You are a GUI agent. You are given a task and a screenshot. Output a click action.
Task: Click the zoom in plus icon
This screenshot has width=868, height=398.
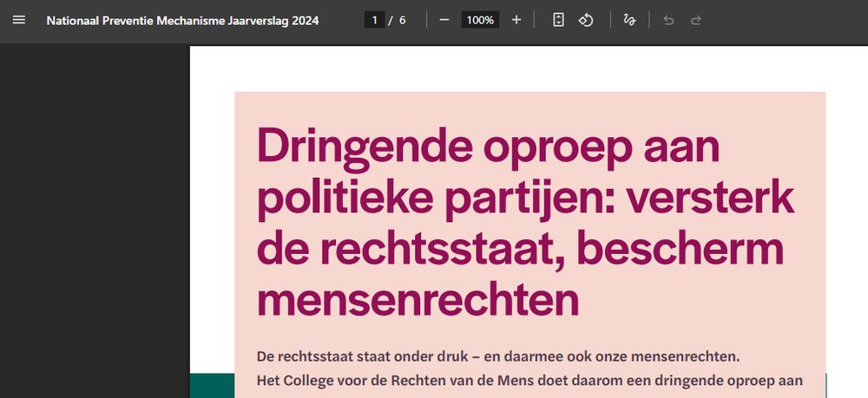(516, 21)
